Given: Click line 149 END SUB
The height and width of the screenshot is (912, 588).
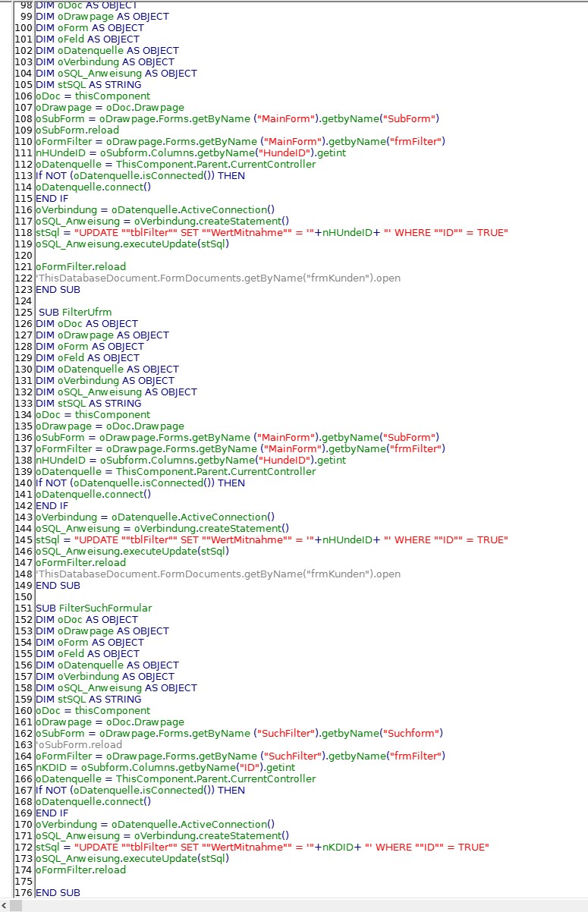Looking at the screenshot, I should (x=58, y=586).
